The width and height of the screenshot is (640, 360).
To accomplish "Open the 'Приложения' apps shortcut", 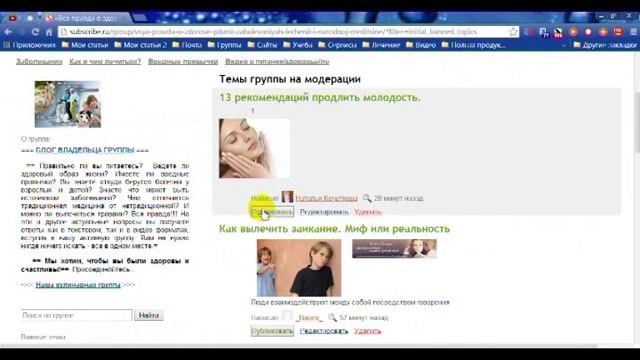I will (30, 45).
